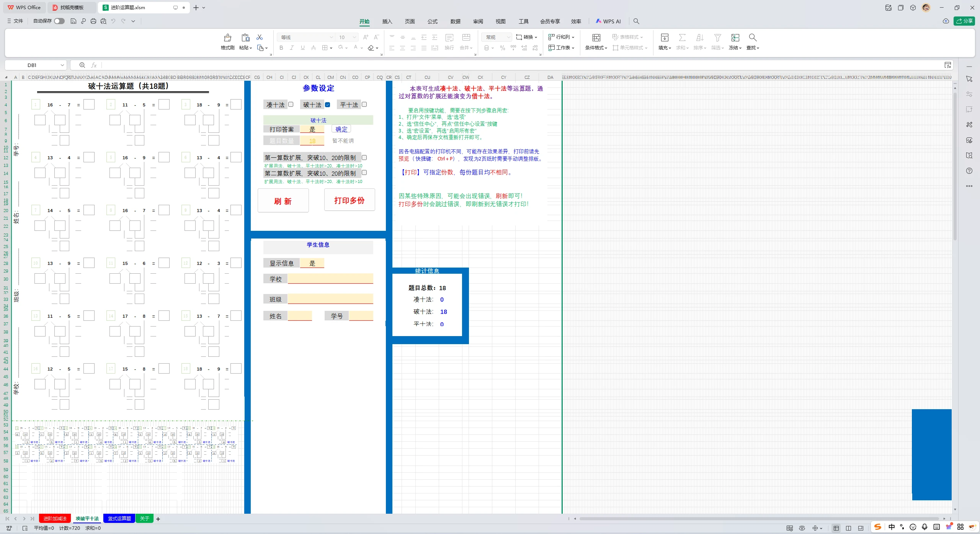This screenshot has height=534, width=980.
Task: Click the Freeze panes (冻结) icon
Action: (735, 38)
